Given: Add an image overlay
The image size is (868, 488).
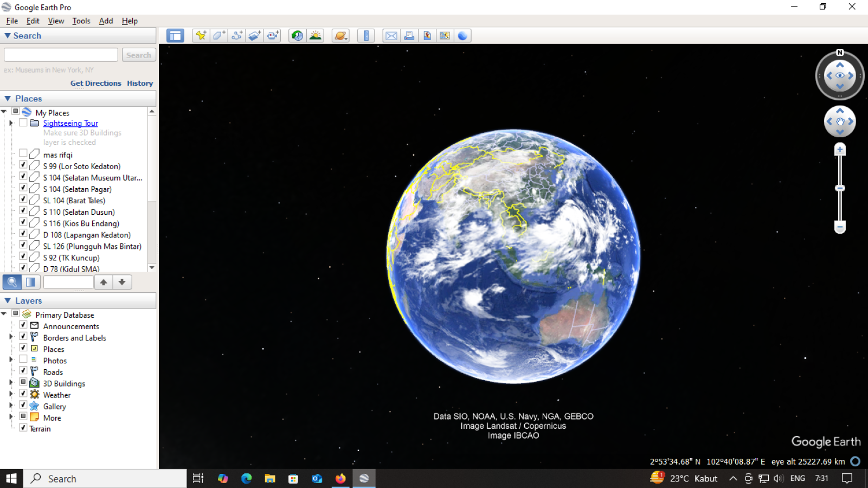Looking at the screenshot, I should (255, 36).
